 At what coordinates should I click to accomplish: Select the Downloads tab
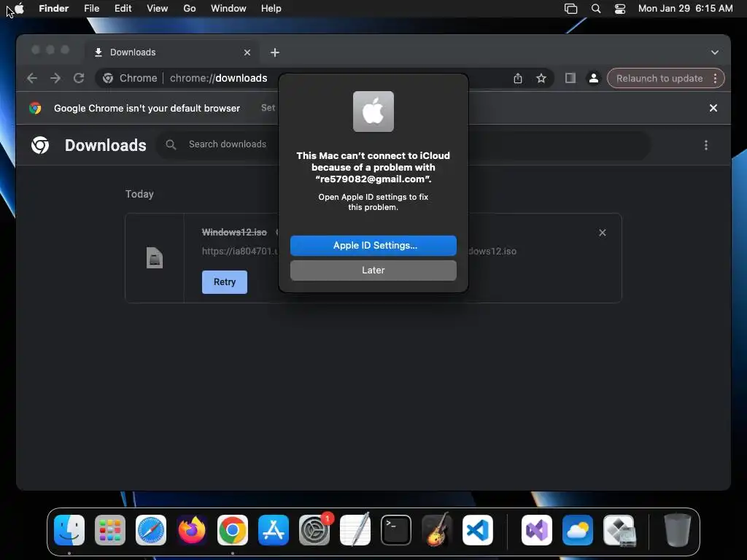click(x=172, y=52)
